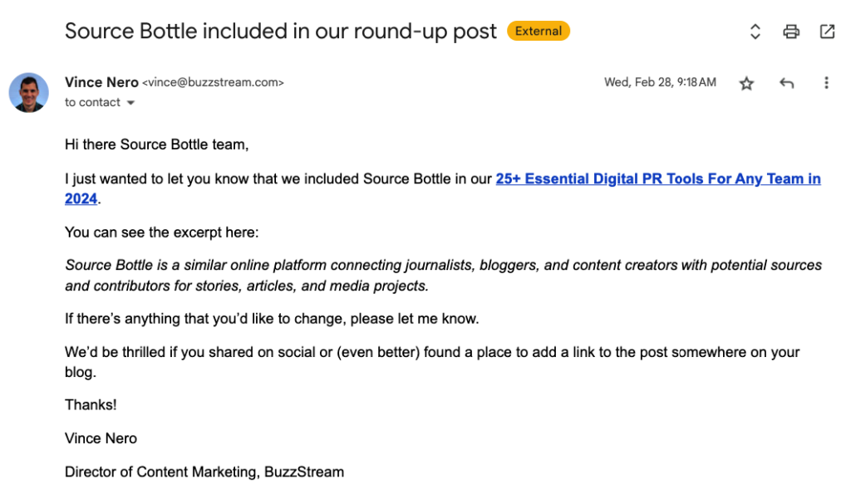This screenshot has height=504, width=851.
Task: Select the email subject line heading
Action: (x=280, y=31)
